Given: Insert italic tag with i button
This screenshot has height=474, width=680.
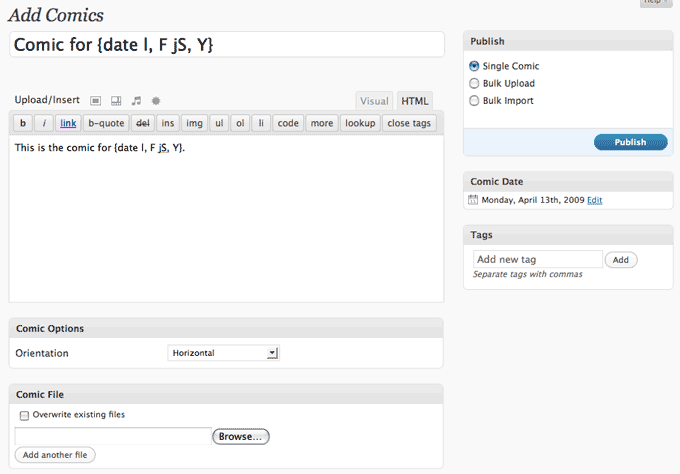Looking at the screenshot, I should click(44, 123).
